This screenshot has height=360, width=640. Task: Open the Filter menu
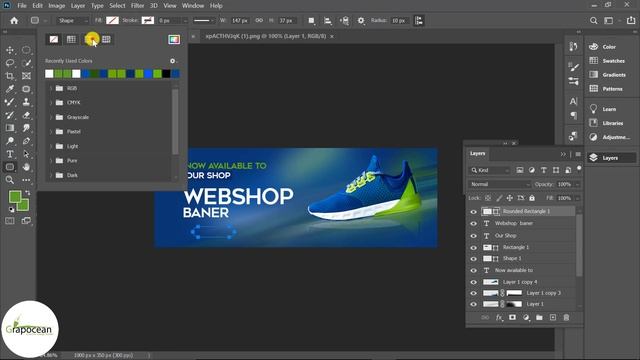click(x=138, y=6)
